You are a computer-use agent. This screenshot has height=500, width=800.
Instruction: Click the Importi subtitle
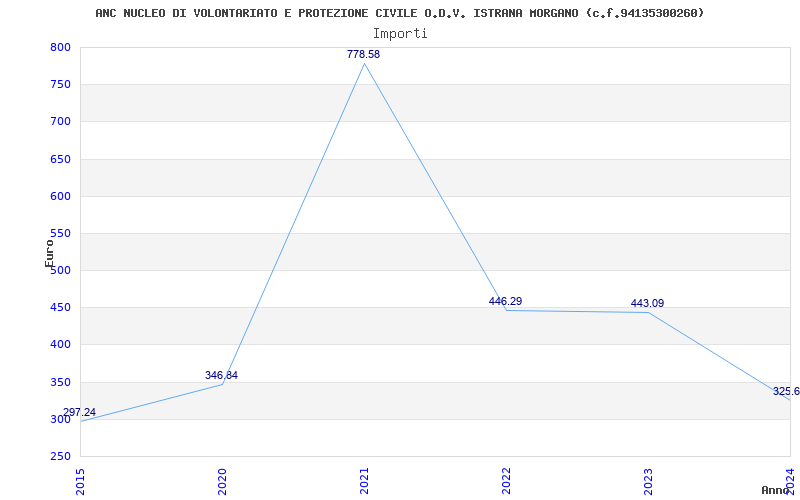pyautogui.click(x=400, y=34)
